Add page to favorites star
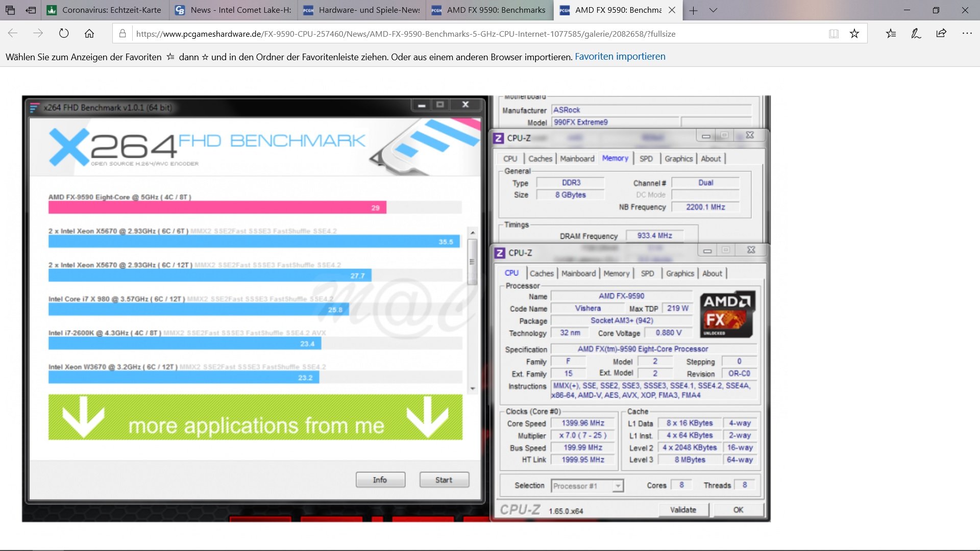Screen dimensions: 980x551 tap(854, 34)
